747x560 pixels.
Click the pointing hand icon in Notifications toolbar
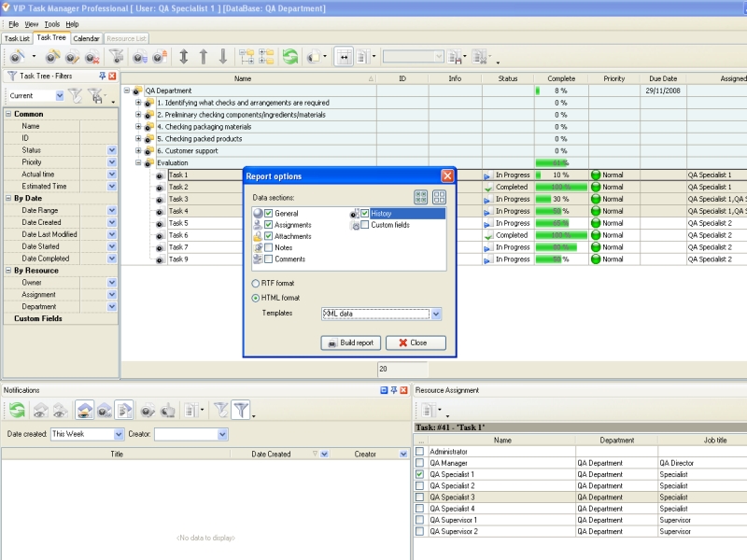click(x=168, y=410)
